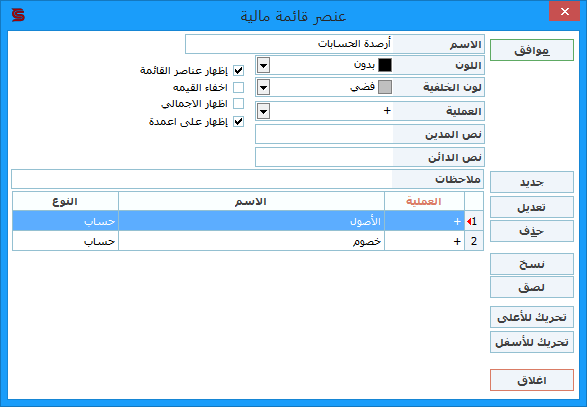Open the العملية operation dropdown
This screenshot has height=407, width=587.
tap(264, 111)
